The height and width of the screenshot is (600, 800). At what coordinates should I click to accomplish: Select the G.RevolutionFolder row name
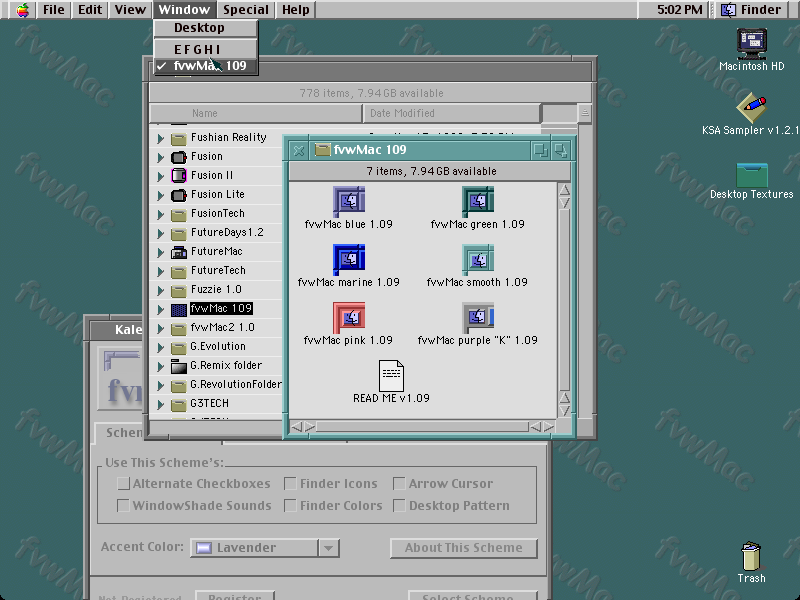coord(236,385)
